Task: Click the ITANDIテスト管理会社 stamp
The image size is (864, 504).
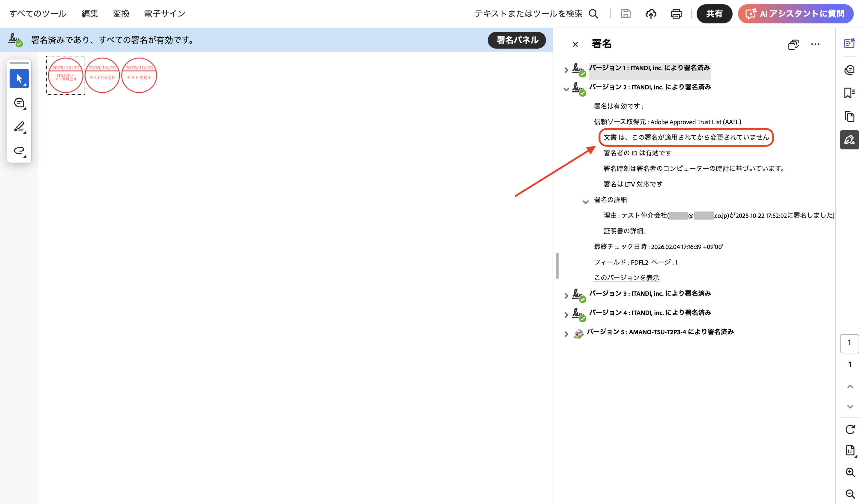Action: pyautogui.click(x=65, y=75)
